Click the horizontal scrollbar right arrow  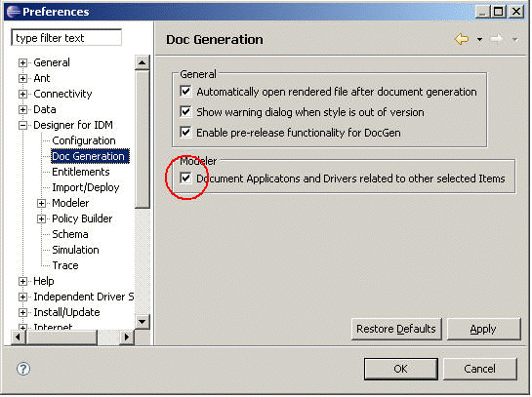127,337
